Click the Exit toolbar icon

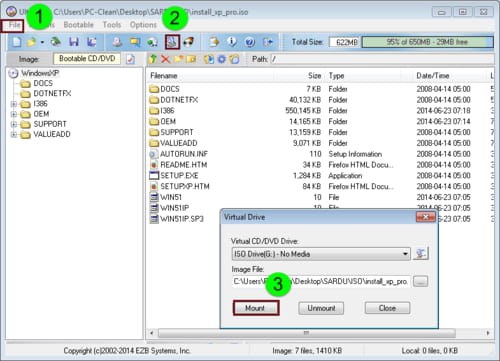268,42
